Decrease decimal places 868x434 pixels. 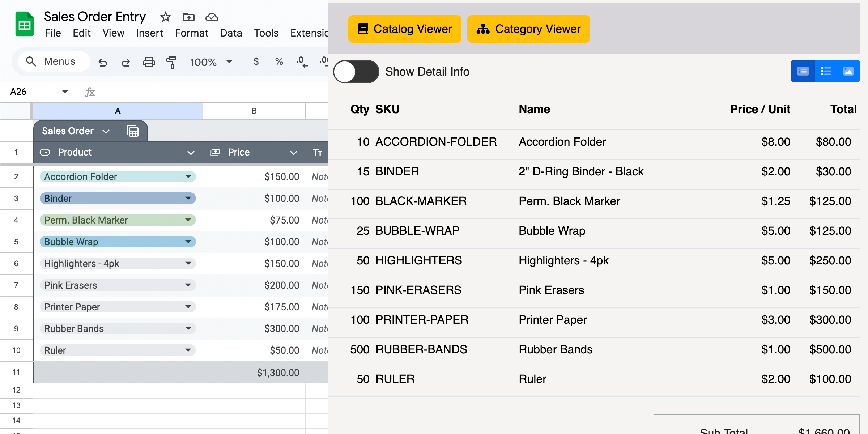[301, 61]
